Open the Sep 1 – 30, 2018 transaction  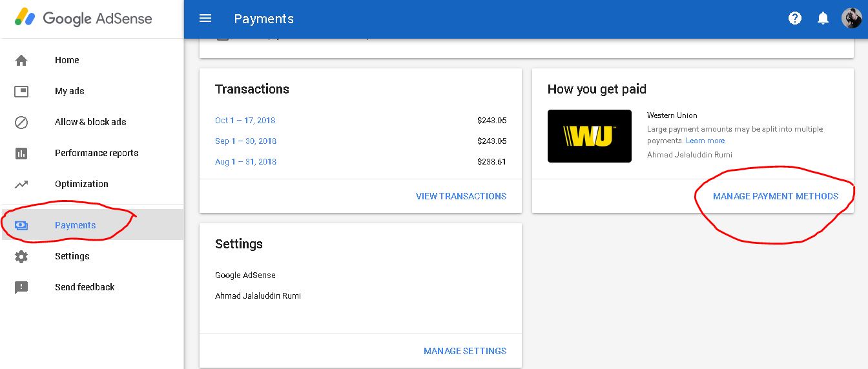pos(245,141)
